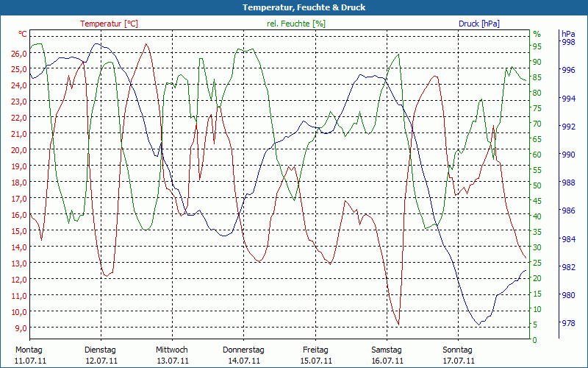Click the '986' pressure axis value
This screenshot has width=588, height=368.
568,211
